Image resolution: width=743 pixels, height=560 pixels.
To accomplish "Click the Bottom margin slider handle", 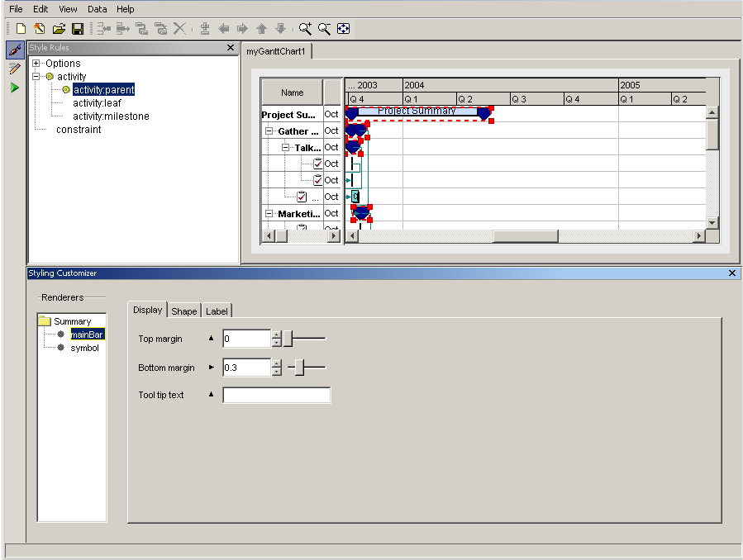I will click(x=299, y=368).
